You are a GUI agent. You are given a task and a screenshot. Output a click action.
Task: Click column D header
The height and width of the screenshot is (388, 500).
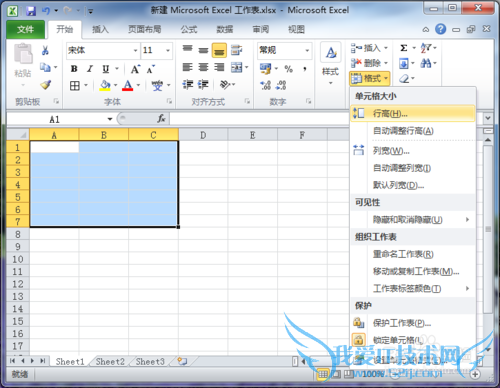pyautogui.click(x=203, y=135)
